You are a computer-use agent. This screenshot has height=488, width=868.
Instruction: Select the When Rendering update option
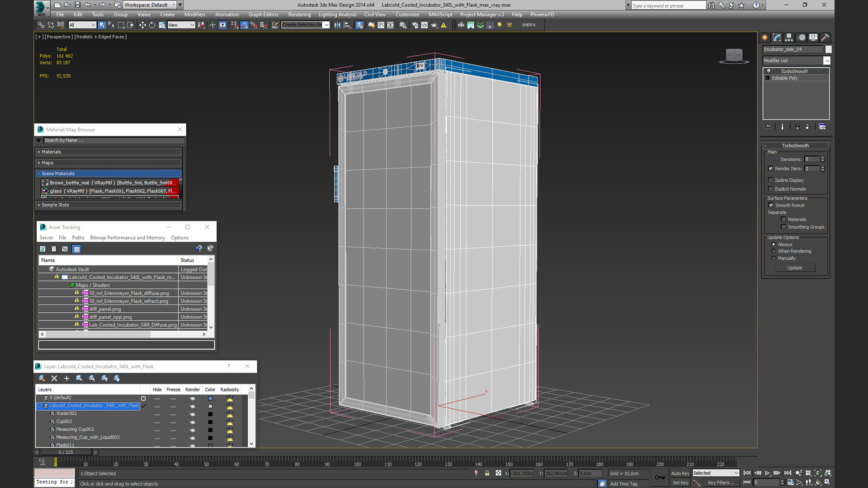[774, 251]
